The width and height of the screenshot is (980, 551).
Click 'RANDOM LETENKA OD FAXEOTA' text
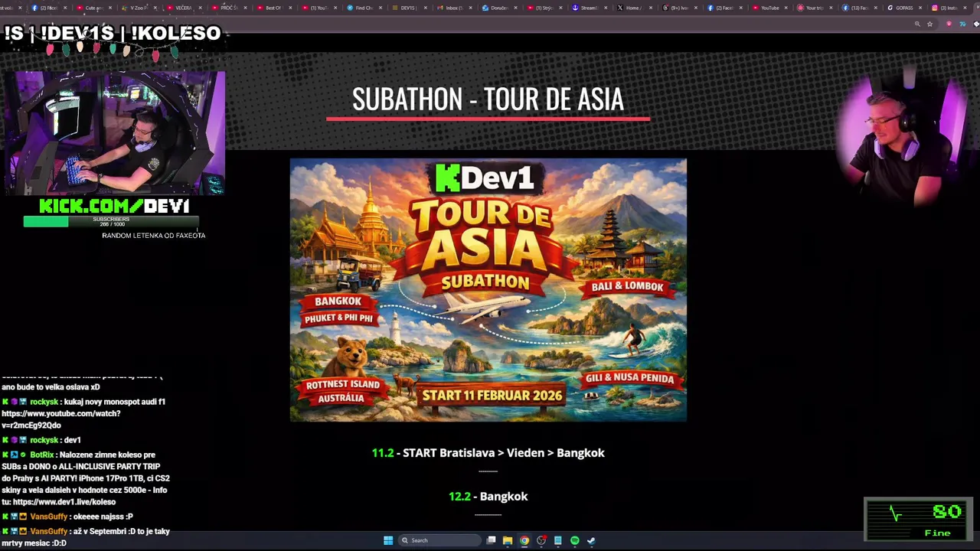pyautogui.click(x=153, y=236)
